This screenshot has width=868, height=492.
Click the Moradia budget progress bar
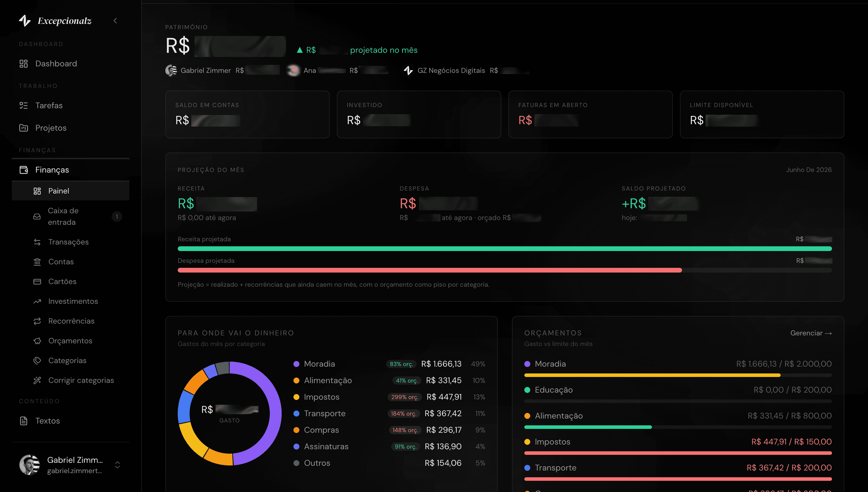678,375
